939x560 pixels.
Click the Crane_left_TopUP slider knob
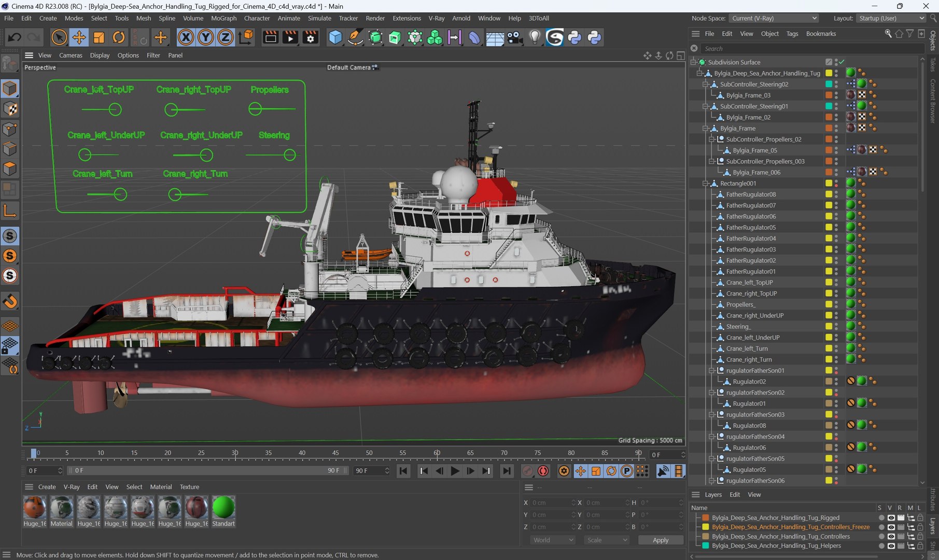click(115, 109)
